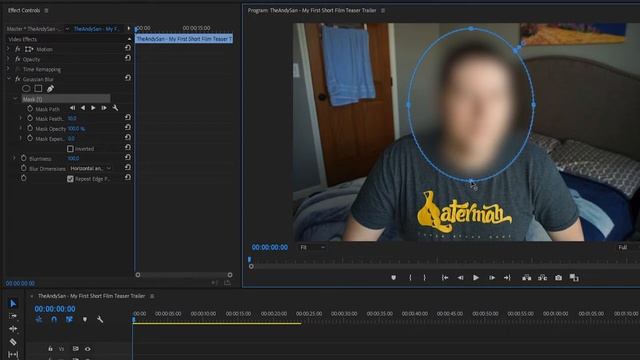This screenshot has width=640, height=360.
Task: Toggle linked selection in timeline
Action: click(69, 319)
